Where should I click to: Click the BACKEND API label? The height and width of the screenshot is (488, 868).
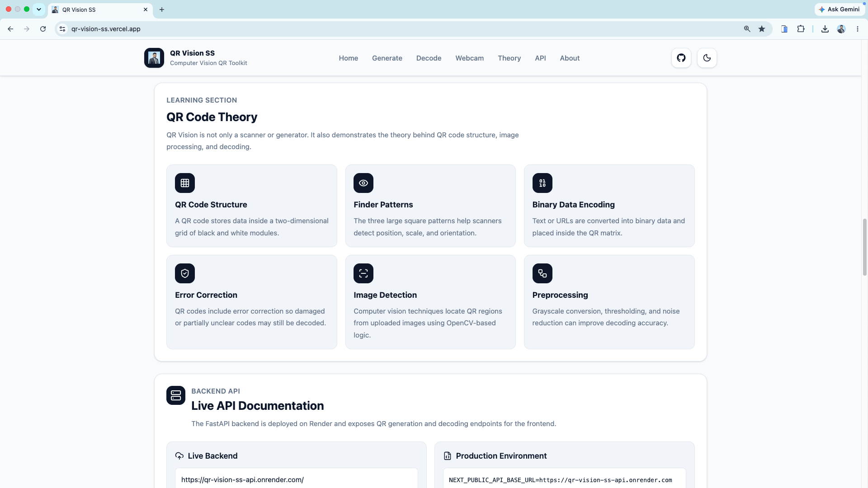(216, 391)
